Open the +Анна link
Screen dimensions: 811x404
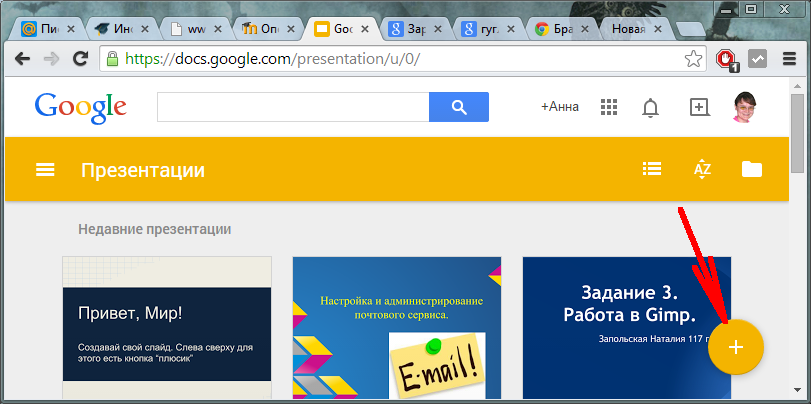tap(560, 107)
